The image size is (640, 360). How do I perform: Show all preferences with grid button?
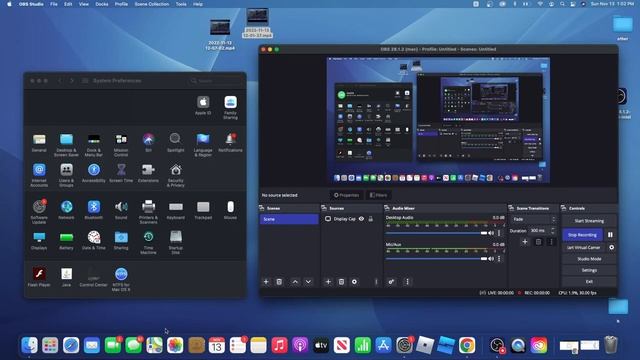pos(85,81)
